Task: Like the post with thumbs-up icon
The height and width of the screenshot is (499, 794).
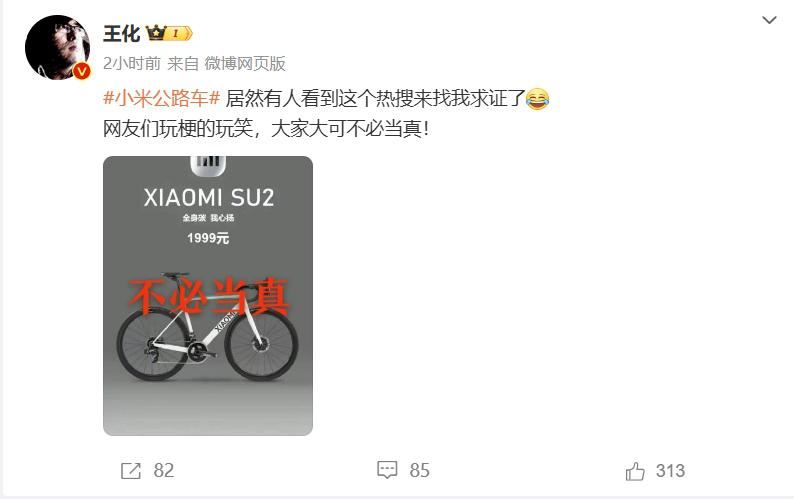Action: click(x=635, y=471)
